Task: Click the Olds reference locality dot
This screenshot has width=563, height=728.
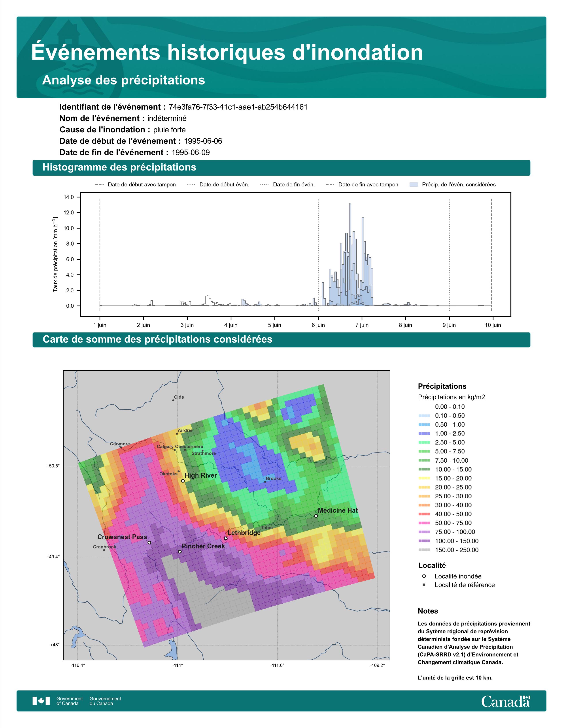Action: 173,400
